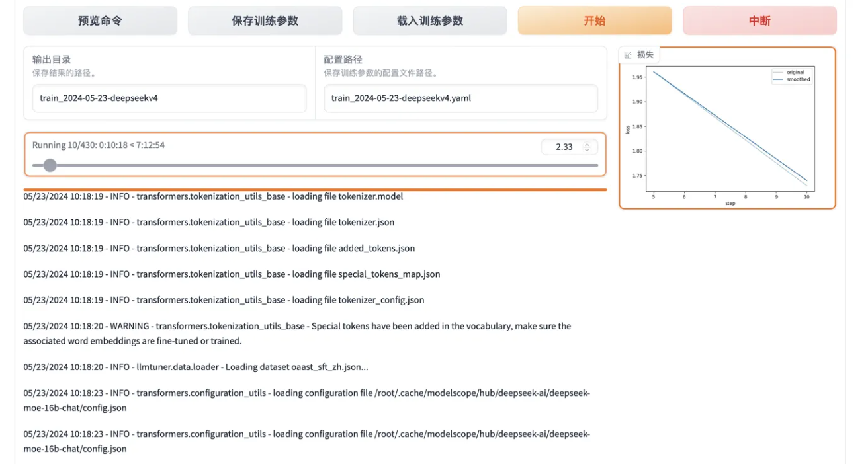Select log line loading file tokenizer.model
This screenshot has width=868, height=464.
tap(213, 196)
